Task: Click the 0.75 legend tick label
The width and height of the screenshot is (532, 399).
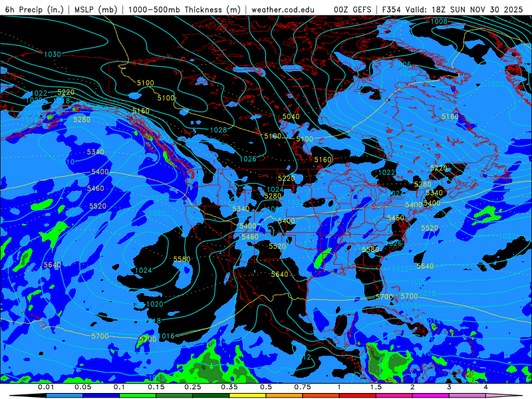Action: [303, 387]
